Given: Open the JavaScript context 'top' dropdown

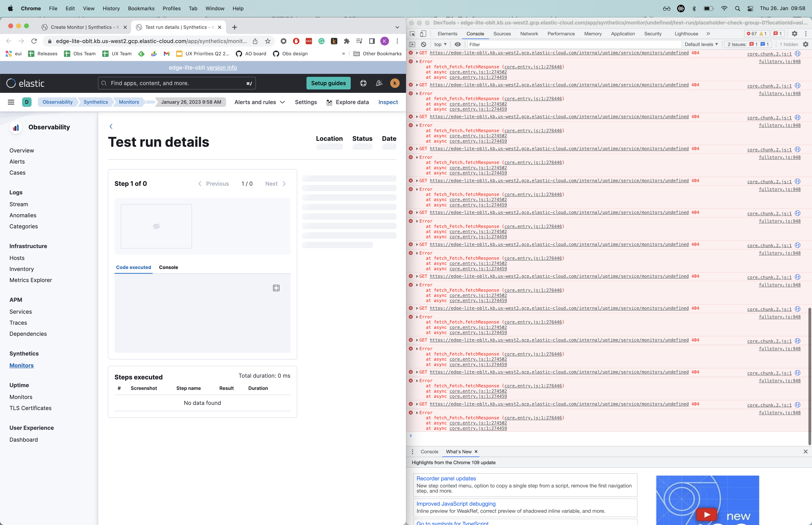Looking at the screenshot, I should (x=440, y=44).
